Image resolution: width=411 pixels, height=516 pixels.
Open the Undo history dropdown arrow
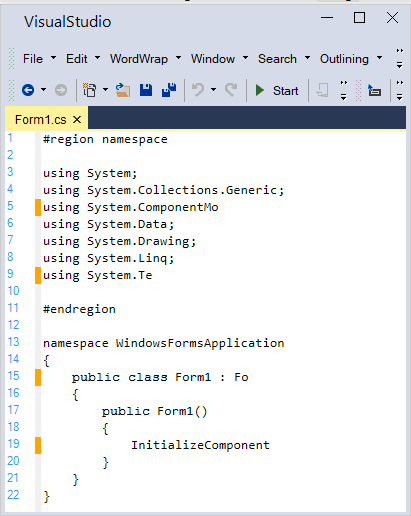point(214,90)
